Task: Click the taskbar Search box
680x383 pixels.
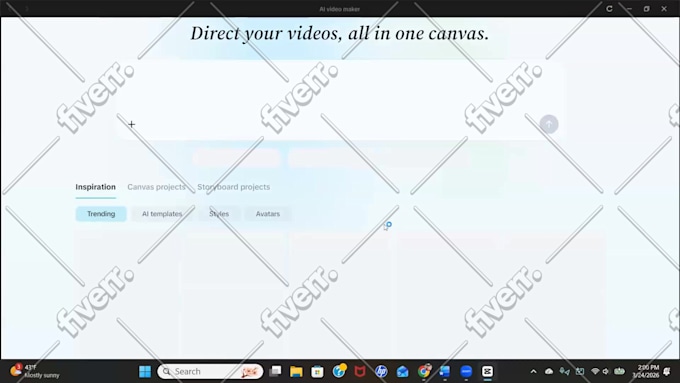Action: click(210, 372)
